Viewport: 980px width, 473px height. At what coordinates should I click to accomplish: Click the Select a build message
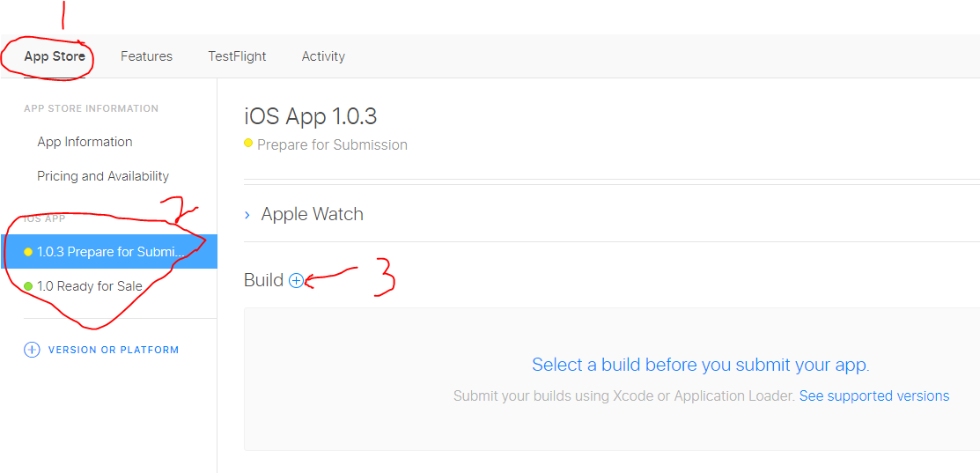click(700, 365)
